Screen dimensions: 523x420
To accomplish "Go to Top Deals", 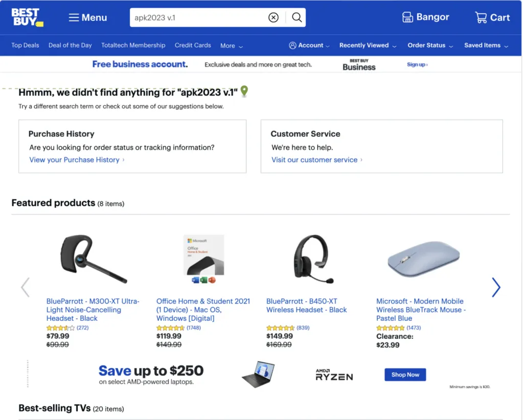I will pos(25,45).
